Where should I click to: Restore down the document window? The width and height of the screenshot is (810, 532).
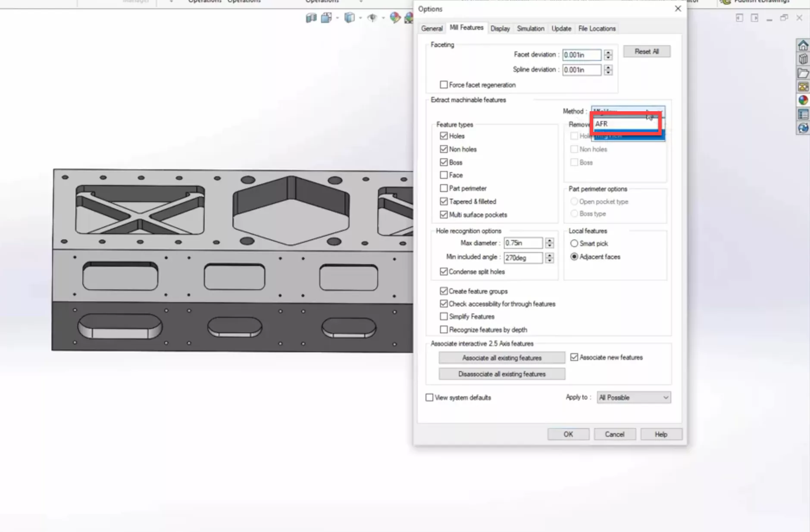pos(784,18)
